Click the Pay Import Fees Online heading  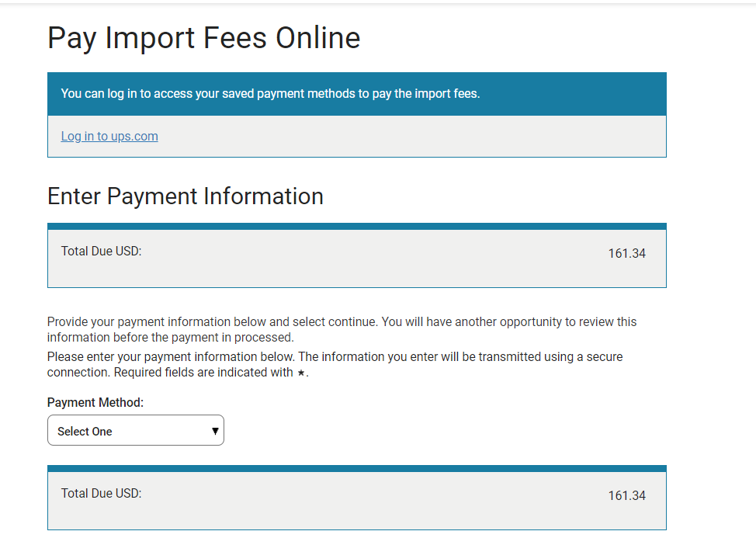pos(204,38)
